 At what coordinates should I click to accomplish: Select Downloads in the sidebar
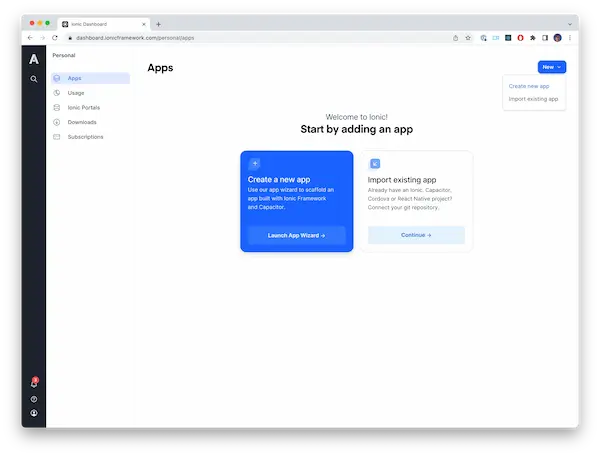(x=82, y=122)
